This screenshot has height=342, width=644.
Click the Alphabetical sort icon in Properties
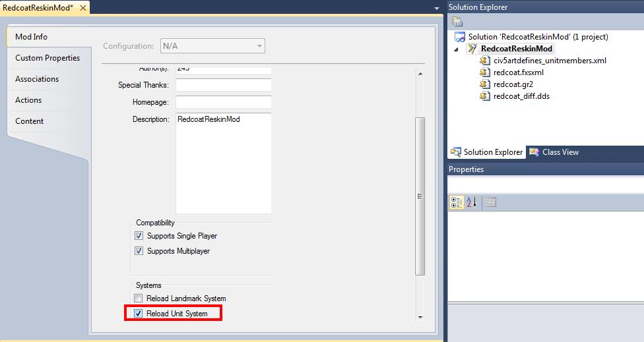(472, 202)
